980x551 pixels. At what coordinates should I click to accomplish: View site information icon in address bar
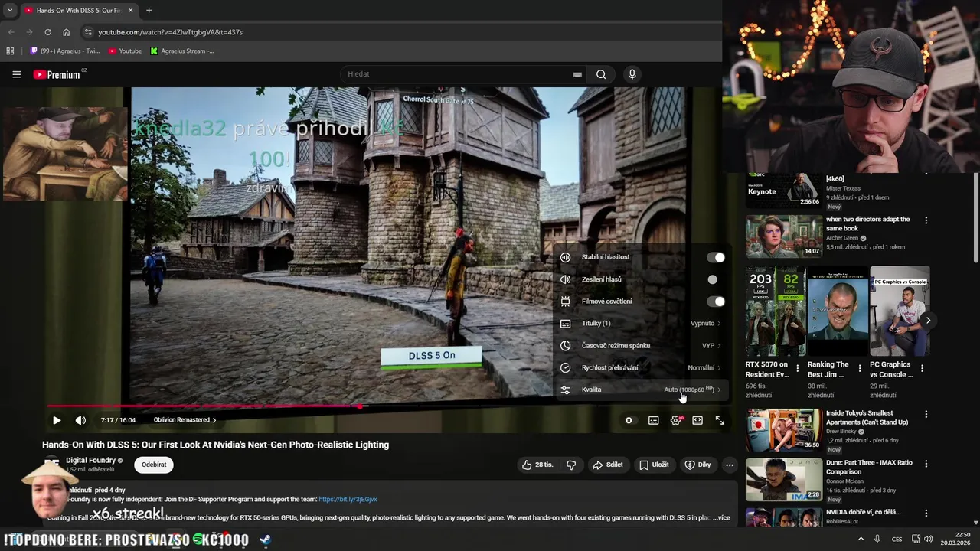click(88, 32)
